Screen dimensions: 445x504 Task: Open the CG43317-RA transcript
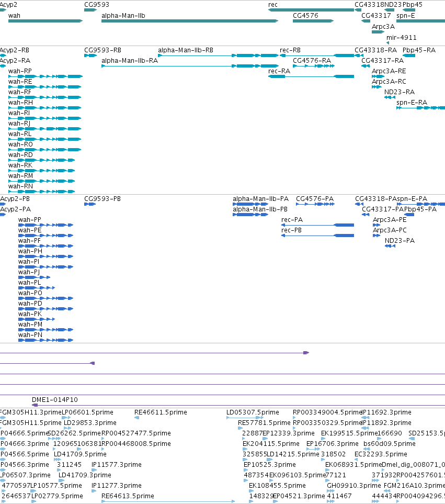[x=366, y=66]
